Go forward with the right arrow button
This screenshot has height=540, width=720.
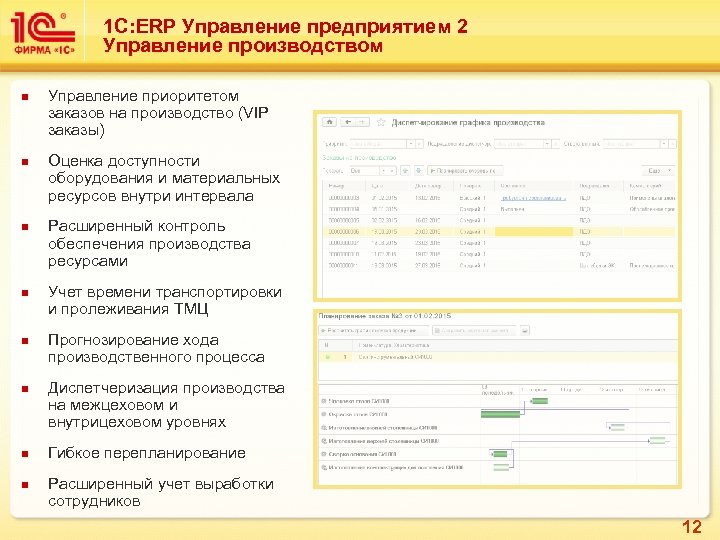pyautogui.click(x=362, y=122)
